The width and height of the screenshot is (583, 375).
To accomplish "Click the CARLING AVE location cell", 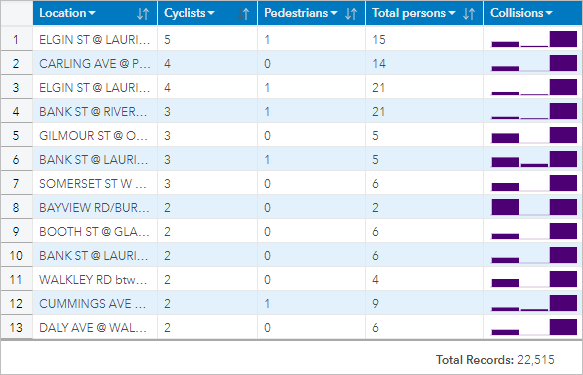I will pos(95,64).
